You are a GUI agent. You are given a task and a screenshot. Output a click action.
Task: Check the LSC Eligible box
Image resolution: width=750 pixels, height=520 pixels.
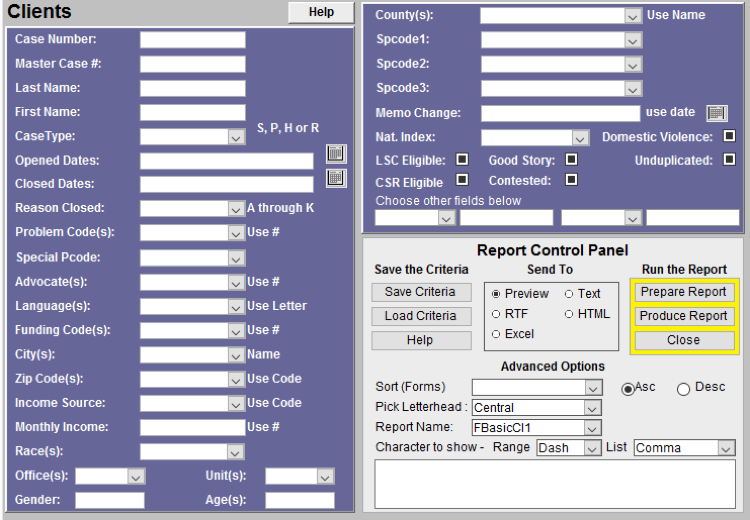pyautogui.click(x=462, y=159)
